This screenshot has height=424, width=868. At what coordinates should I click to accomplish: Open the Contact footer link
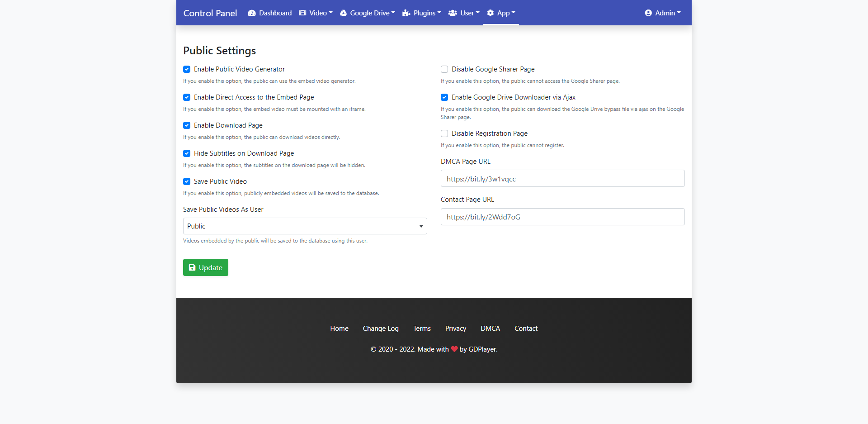(x=526, y=329)
